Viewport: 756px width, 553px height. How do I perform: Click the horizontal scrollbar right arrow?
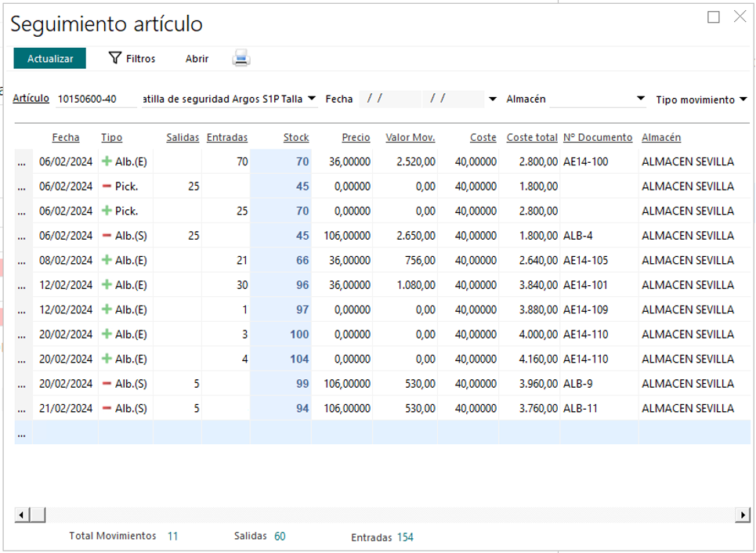(x=743, y=515)
